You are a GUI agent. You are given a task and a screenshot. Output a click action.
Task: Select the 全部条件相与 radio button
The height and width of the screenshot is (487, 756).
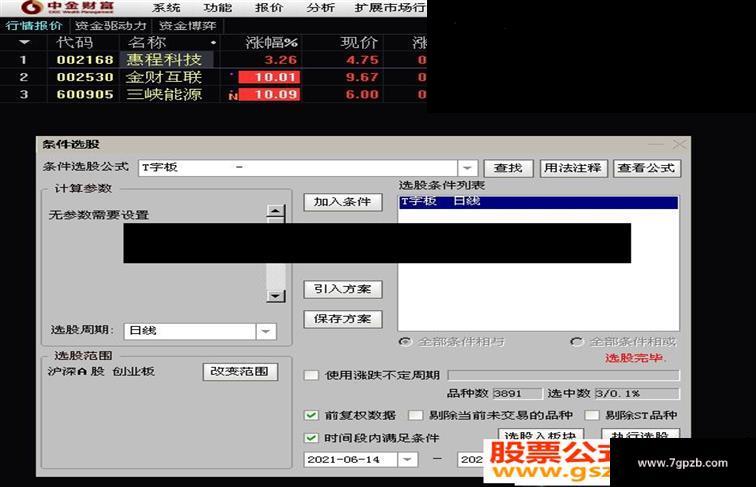pos(405,342)
